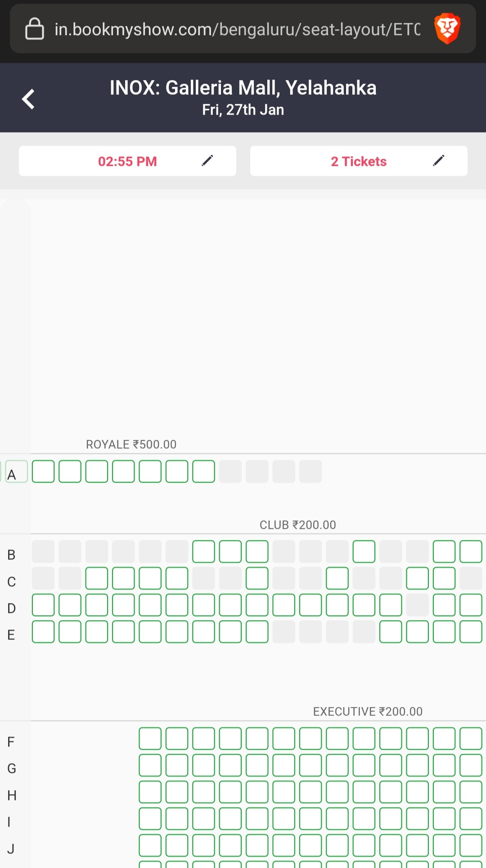Click the row A label box
The image size is (486, 868).
[17, 471]
